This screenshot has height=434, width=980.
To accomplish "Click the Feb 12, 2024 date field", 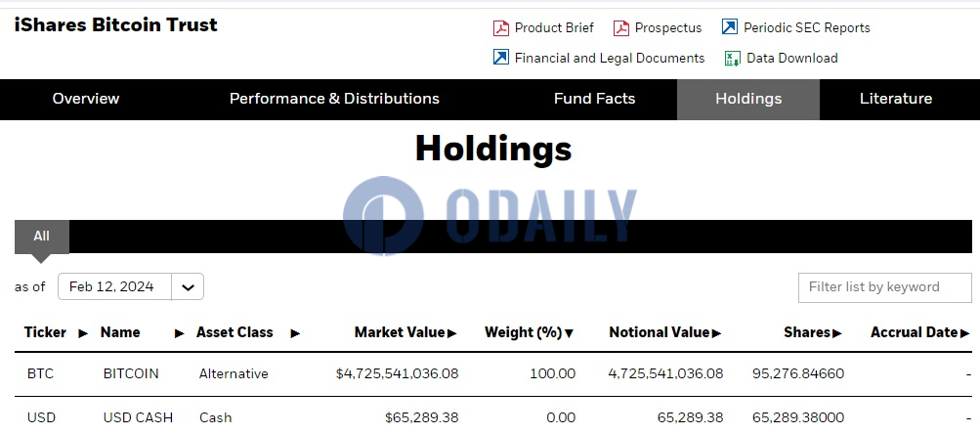I will (x=115, y=287).
